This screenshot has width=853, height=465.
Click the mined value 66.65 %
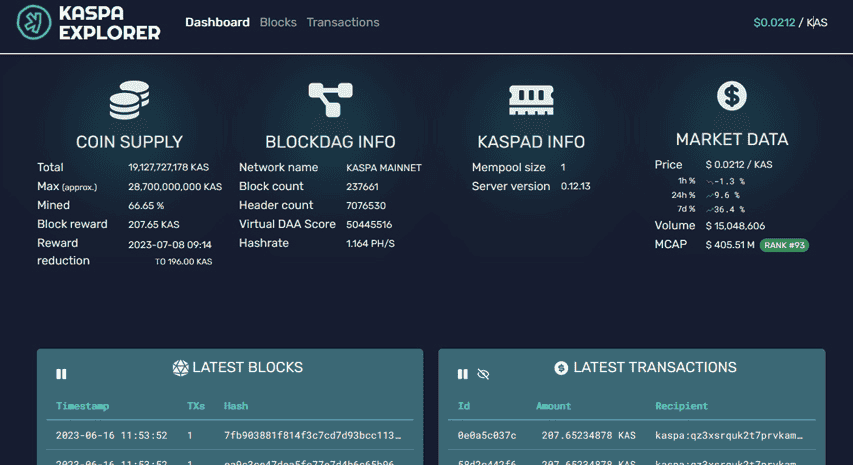[146, 206]
